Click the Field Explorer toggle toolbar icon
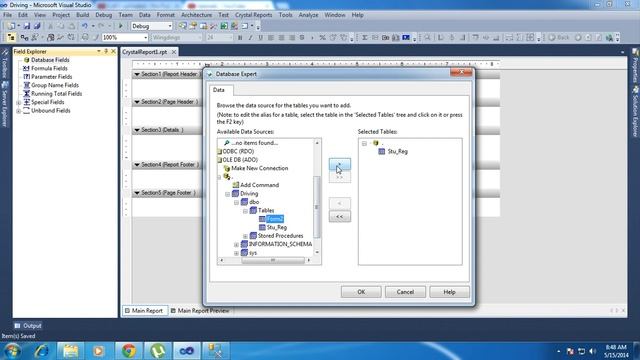The height and width of the screenshot is (360, 640). pyautogui.click(x=11, y=37)
